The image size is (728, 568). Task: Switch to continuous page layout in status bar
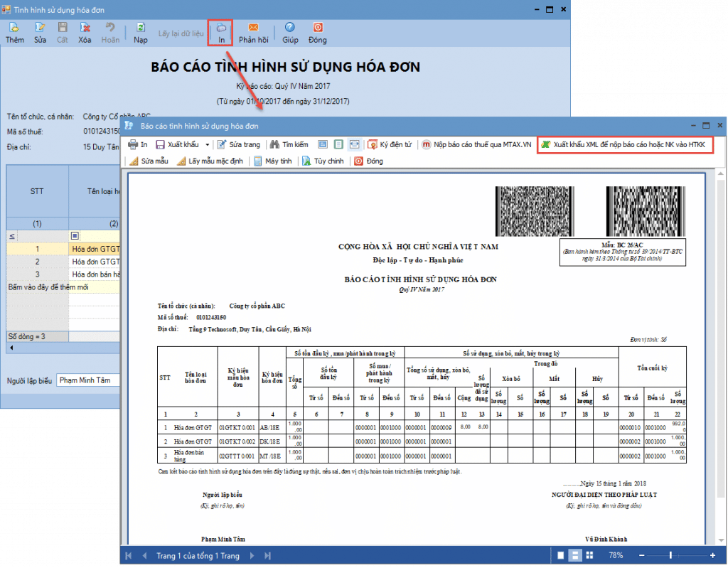pyautogui.click(x=575, y=555)
